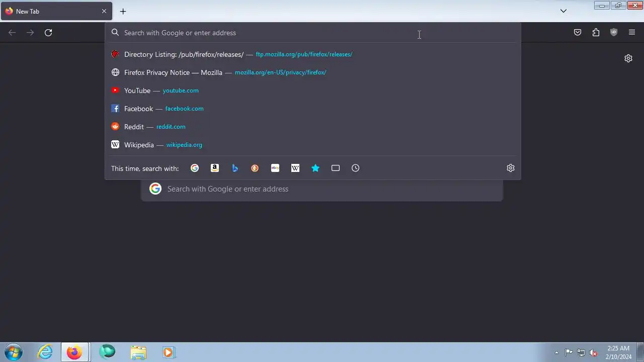The width and height of the screenshot is (644, 362).
Task: Click the uBlock Origin shield icon
Action: point(614,33)
